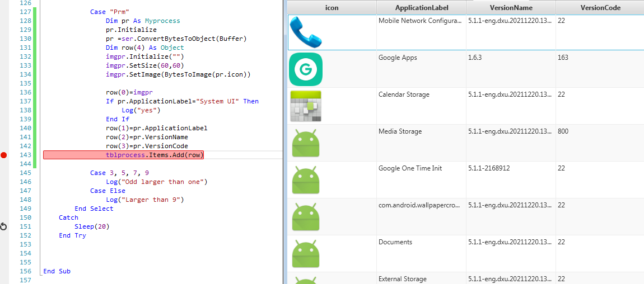Select the Android robot icon for Media Storage

pyautogui.click(x=306, y=143)
